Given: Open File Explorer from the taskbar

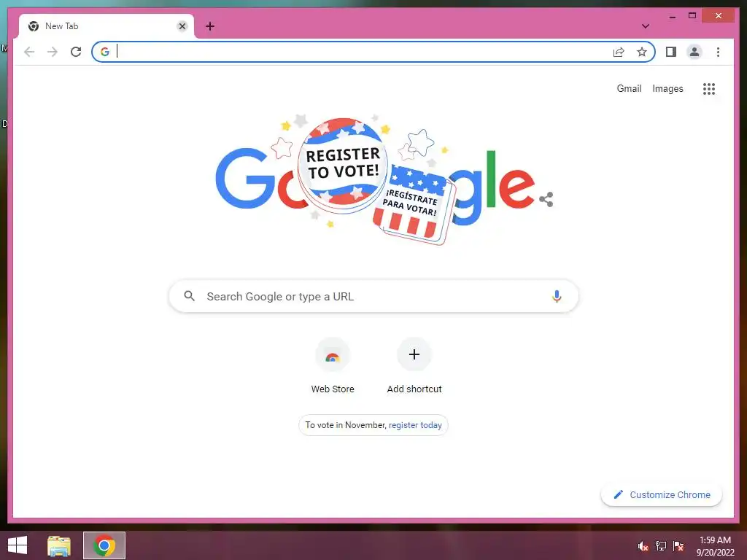Looking at the screenshot, I should point(59,545).
